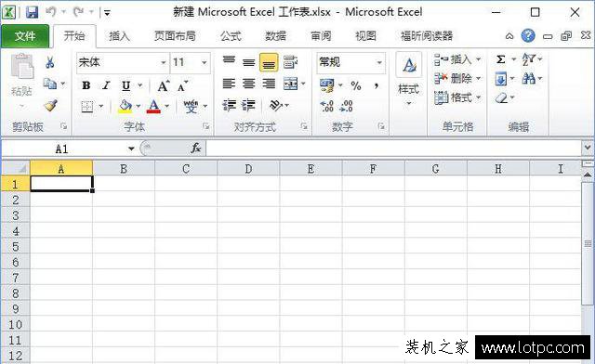The width and height of the screenshot is (595, 364).
Task: Align text right
Action: click(x=269, y=84)
